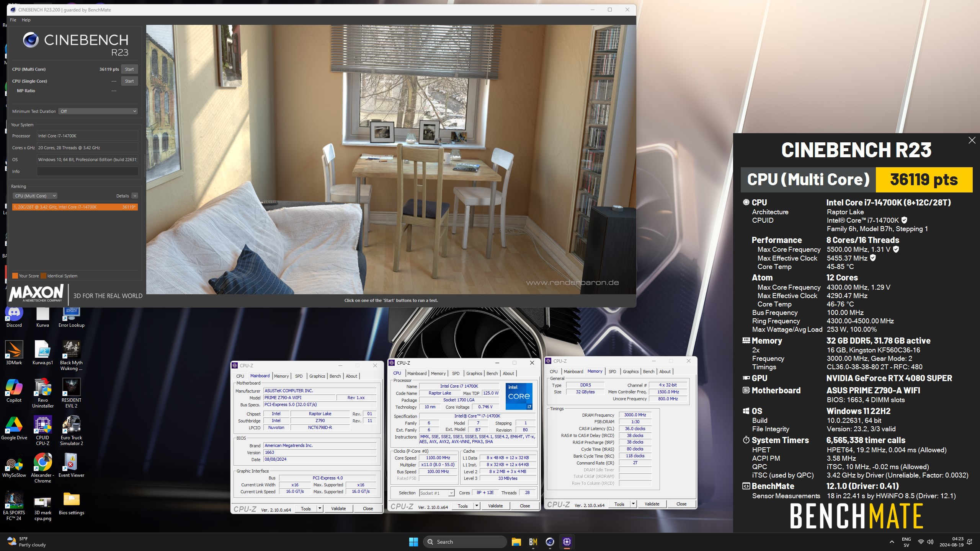This screenshot has height=551, width=980.
Task: Open the volume speaker tray icon
Action: pos(930,542)
